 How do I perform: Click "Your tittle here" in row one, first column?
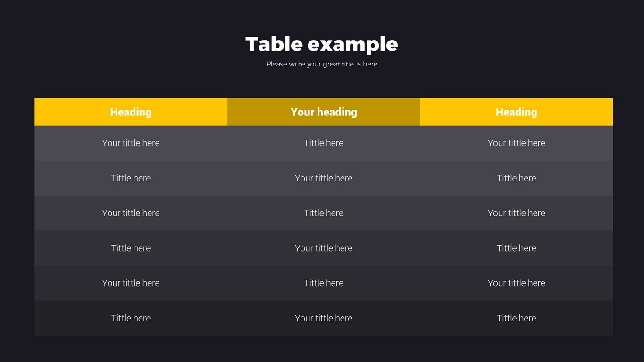tap(131, 143)
